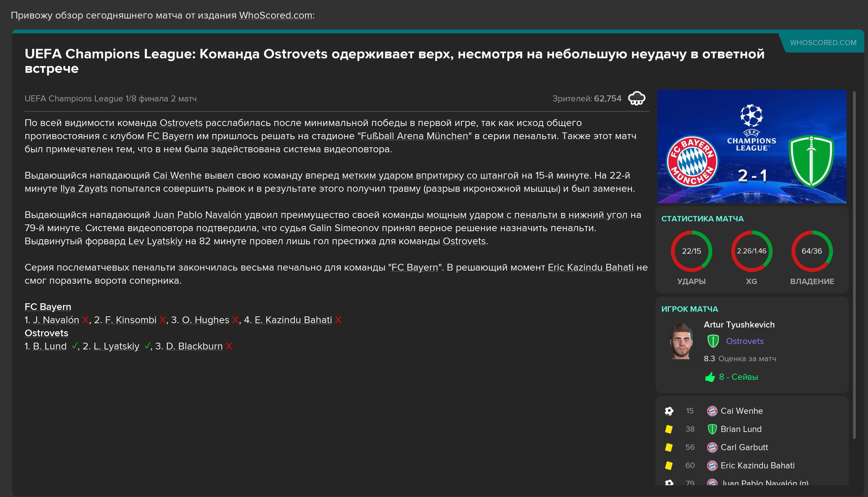The width and height of the screenshot is (868, 497).
Task: Click the Bayern badge beside Carl Garbutt event
Action: pyautogui.click(x=712, y=447)
